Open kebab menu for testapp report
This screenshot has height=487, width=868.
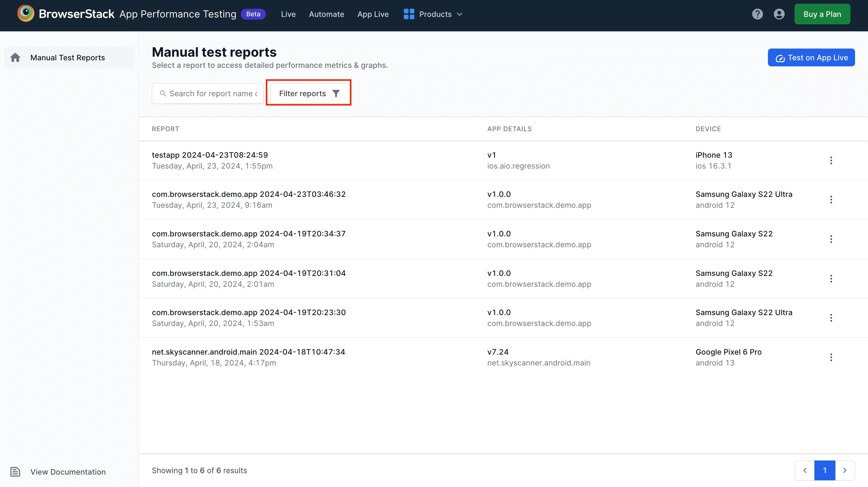(831, 160)
